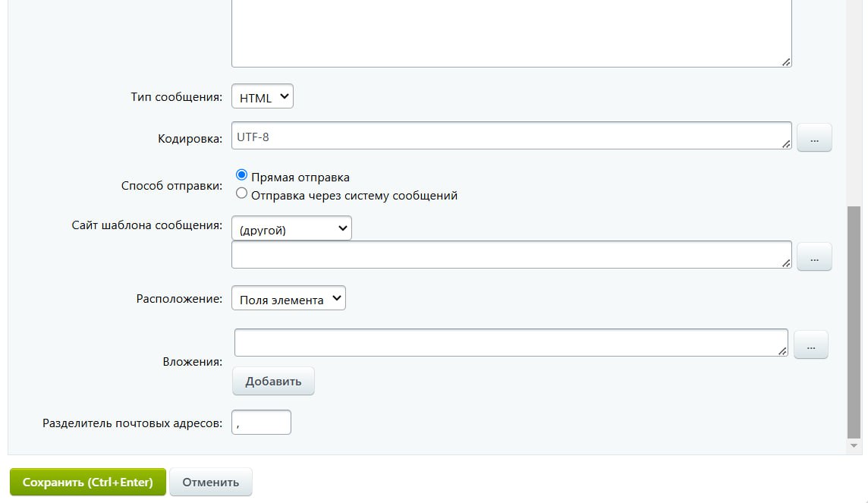
Task: Expand the Сайт шаблона сообщения dropdown
Action: click(291, 228)
